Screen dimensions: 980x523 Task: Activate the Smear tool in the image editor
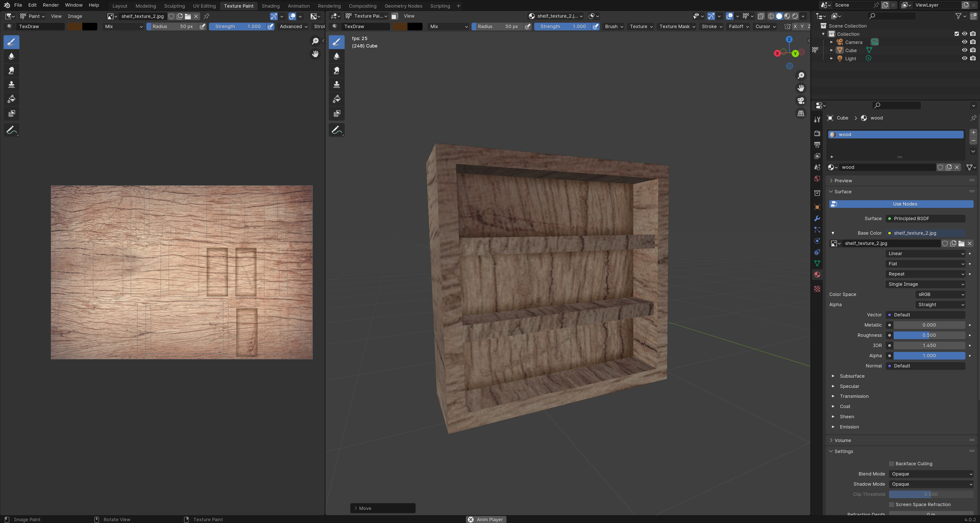click(11, 70)
